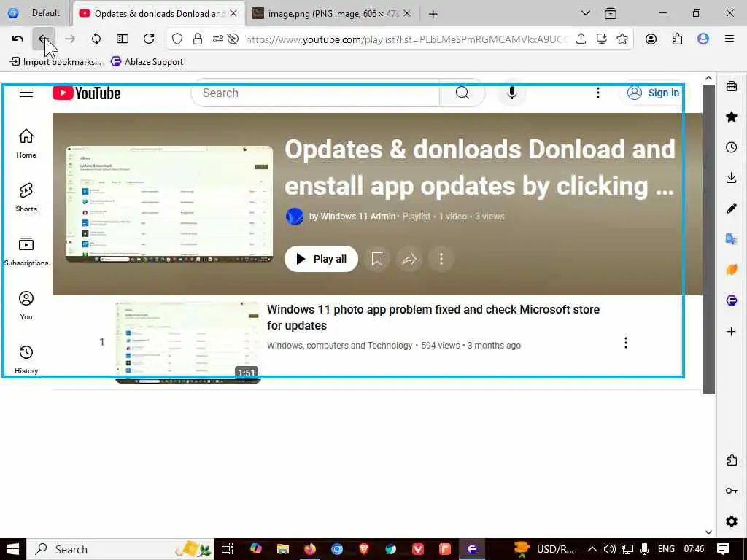Open downloads arrow in browser sidebar
This screenshot has height=560, width=747.
pos(732,178)
